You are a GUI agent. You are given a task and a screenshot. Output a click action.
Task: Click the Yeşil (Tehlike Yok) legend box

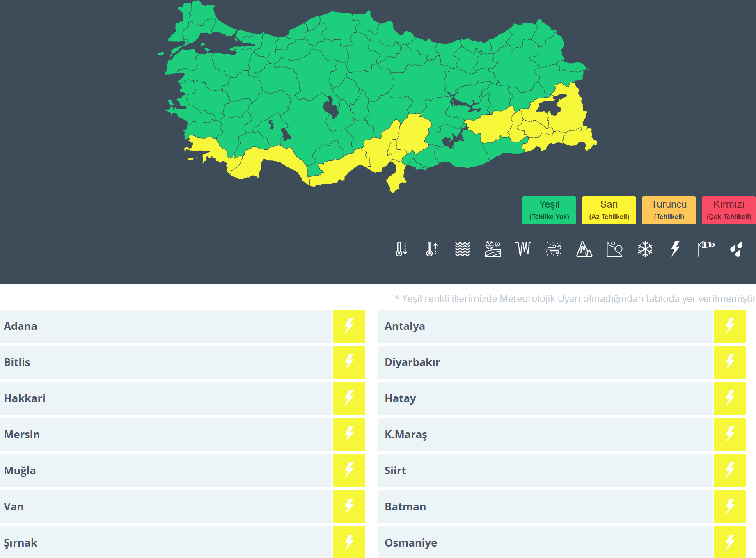pos(549,210)
